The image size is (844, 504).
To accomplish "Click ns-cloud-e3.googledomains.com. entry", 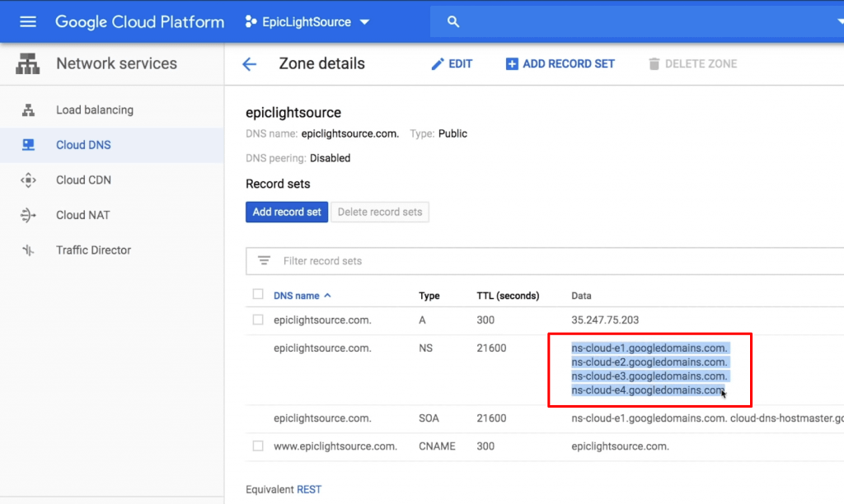I will tap(649, 376).
